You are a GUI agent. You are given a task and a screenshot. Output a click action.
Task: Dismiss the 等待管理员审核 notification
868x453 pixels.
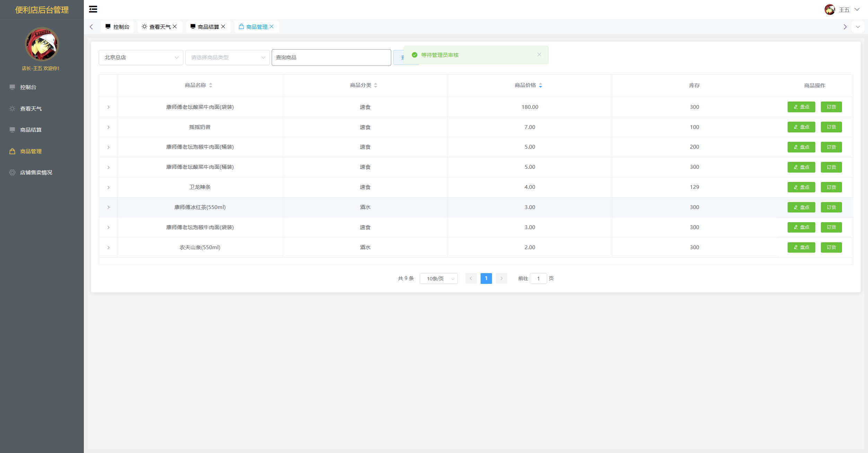(x=539, y=54)
